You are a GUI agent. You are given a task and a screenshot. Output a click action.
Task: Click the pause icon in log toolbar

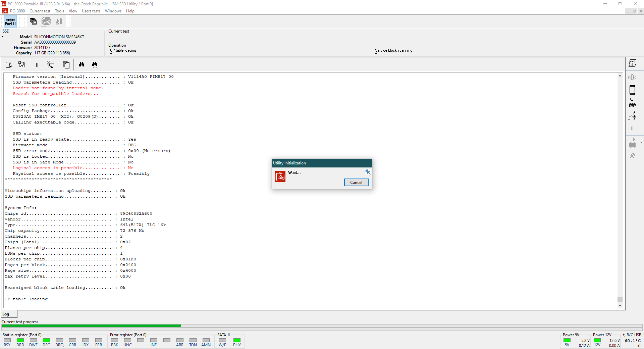(37, 65)
